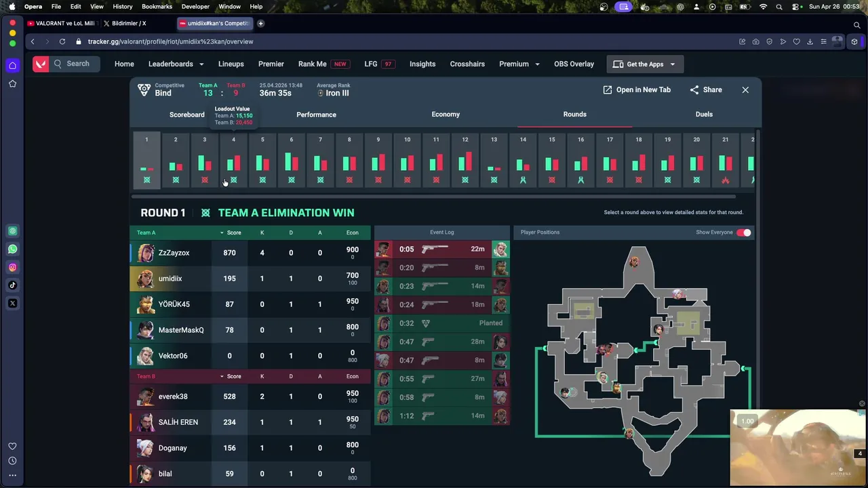Image resolution: width=868 pixels, height=488 pixels.
Task: Open the Lineups nav link
Action: [x=231, y=64]
